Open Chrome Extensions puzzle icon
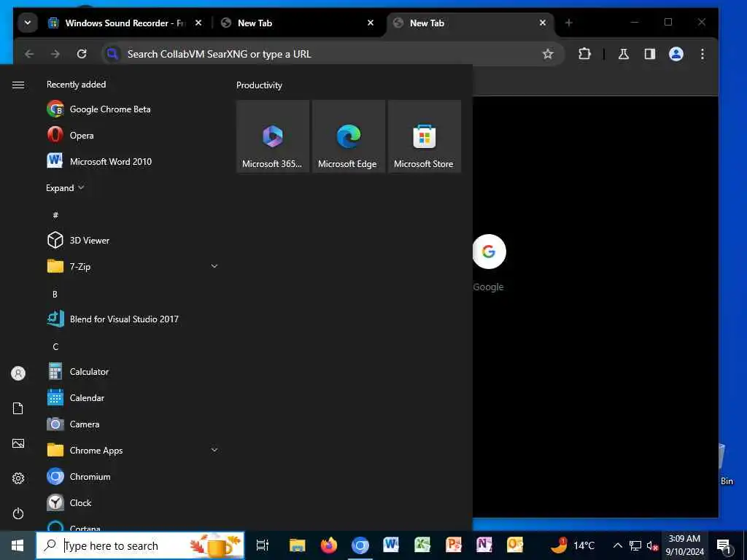This screenshot has width=747, height=560. tap(584, 54)
